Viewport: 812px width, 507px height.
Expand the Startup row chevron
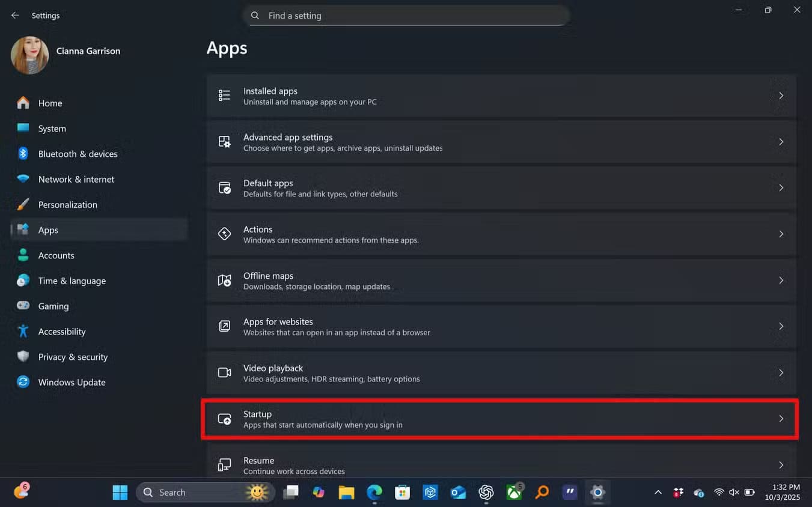pyautogui.click(x=781, y=419)
